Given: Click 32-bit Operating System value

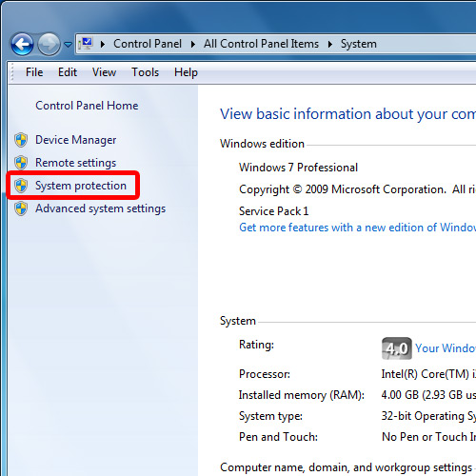Looking at the screenshot, I should tap(428, 416).
